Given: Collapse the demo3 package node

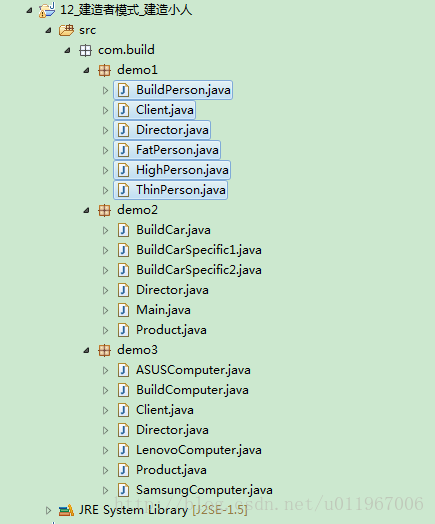Looking at the screenshot, I should [87, 351].
